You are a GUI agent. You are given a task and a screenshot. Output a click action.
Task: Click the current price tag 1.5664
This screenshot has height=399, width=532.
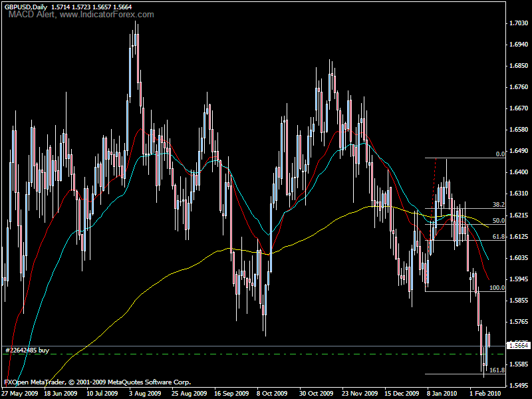[517, 345]
